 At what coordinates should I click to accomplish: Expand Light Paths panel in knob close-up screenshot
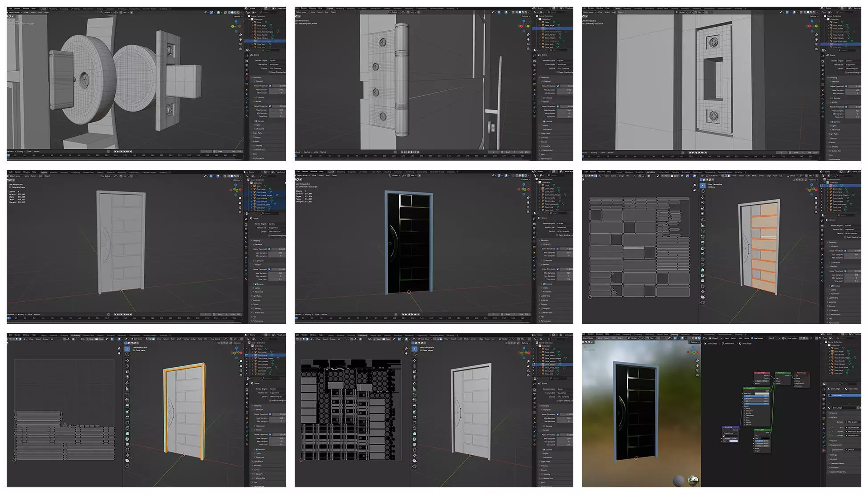pyautogui.click(x=258, y=133)
